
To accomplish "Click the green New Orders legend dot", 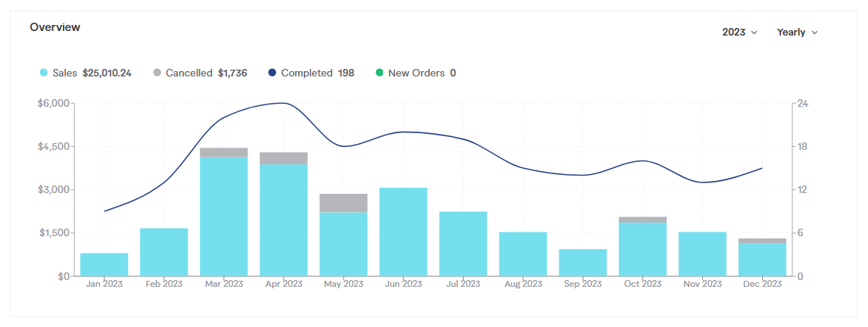I will tap(379, 73).
